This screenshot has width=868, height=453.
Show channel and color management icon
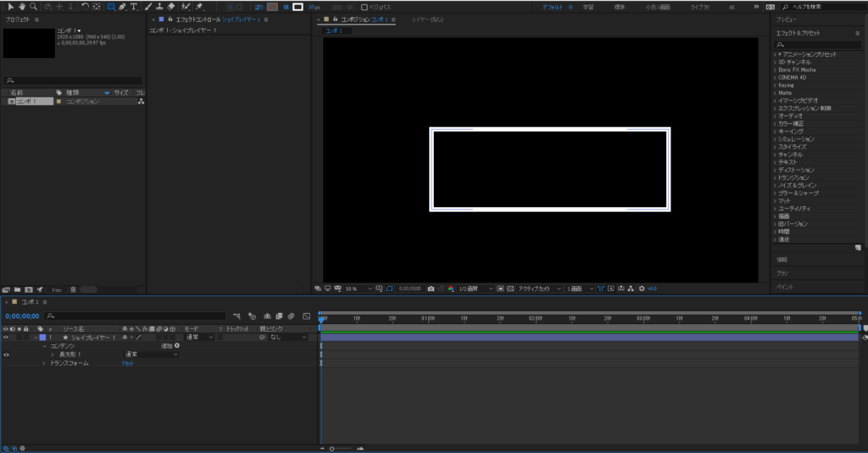pyautogui.click(x=451, y=288)
